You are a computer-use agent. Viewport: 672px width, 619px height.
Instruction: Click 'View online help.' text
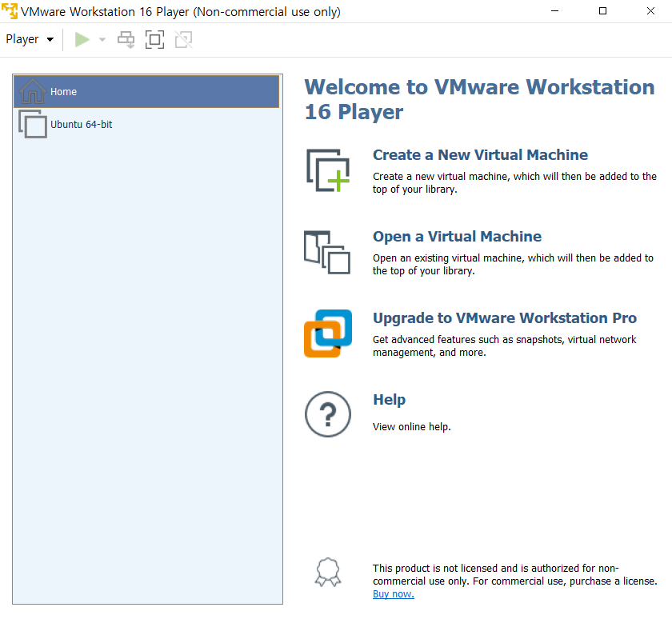(411, 427)
